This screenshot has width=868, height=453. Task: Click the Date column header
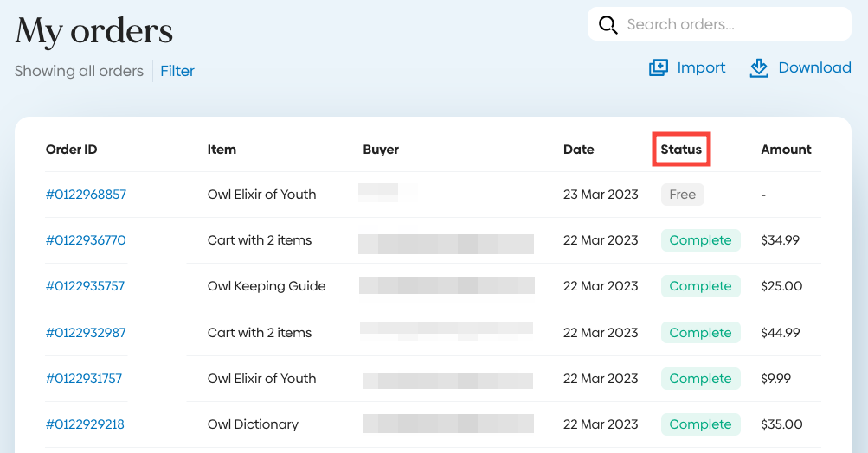tap(578, 150)
